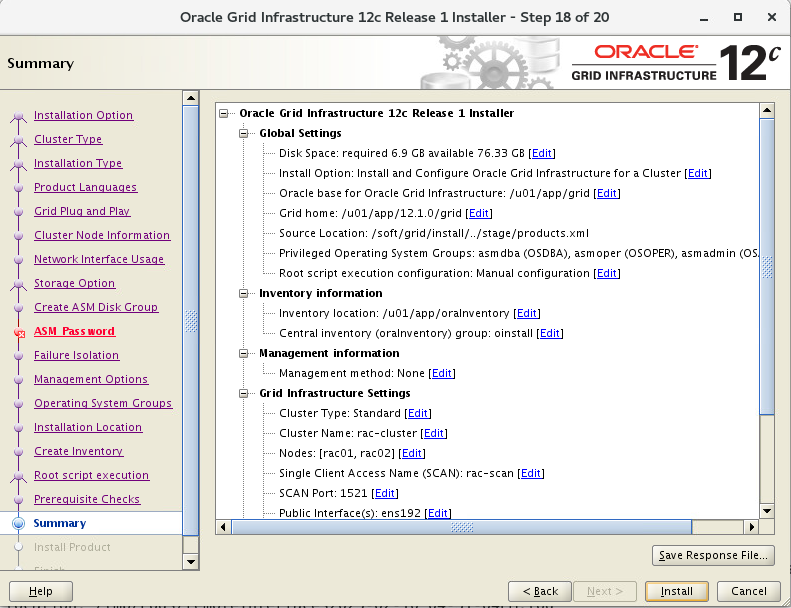
Task: Click the summary horizontal scroll-left arrow
Action: [x=223, y=527]
